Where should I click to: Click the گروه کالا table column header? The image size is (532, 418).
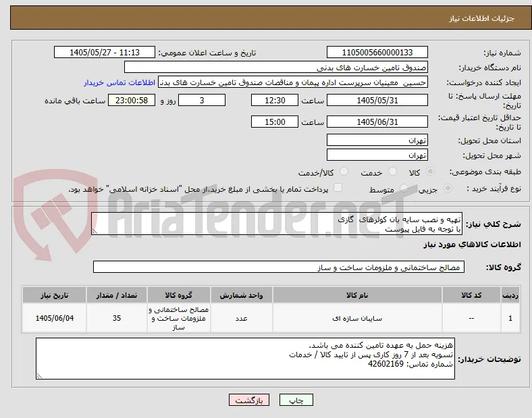pos(178,295)
